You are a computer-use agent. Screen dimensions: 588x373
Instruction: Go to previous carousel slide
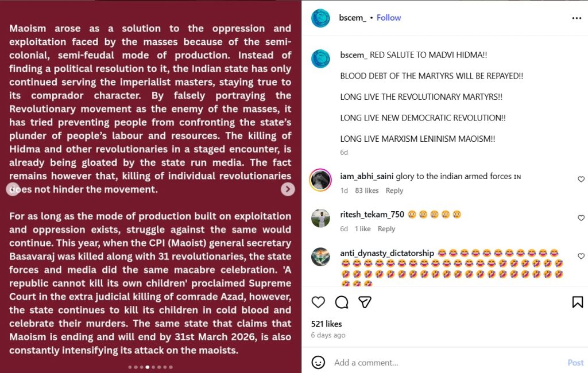click(13, 189)
